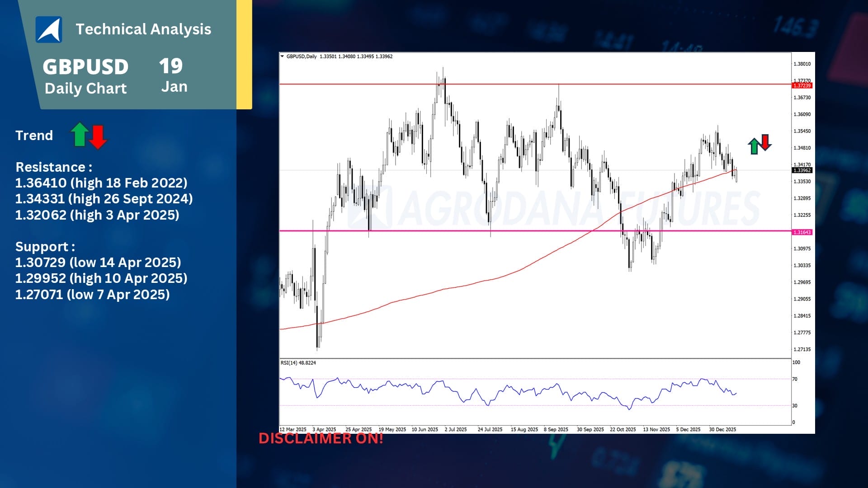Image resolution: width=868 pixels, height=488 pixels.
Task: Open the GBPUSD,Daily chart dropdown triangle
Action: (x=283, y=56)
